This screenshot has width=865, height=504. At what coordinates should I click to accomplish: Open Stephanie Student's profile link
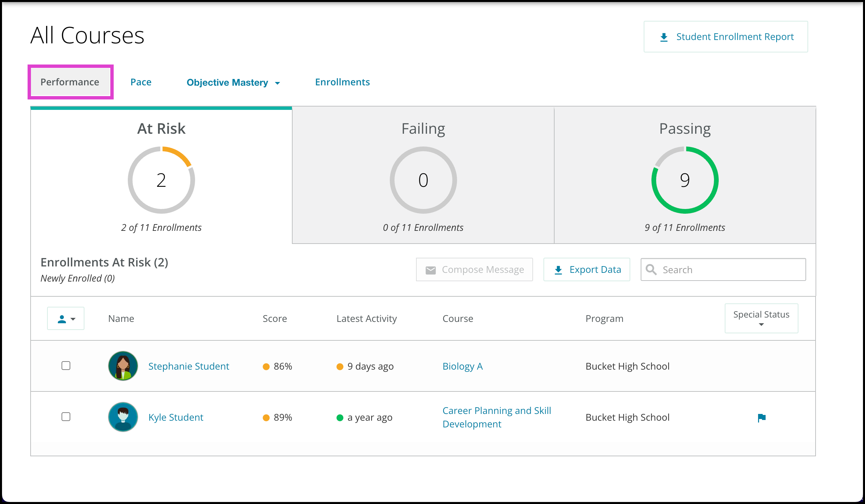(188, 366)
